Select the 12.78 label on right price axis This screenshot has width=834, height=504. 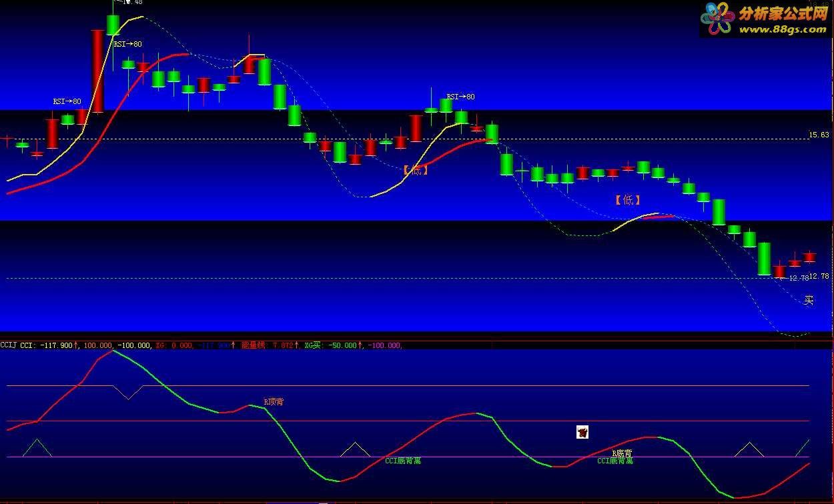click(819, 276)
